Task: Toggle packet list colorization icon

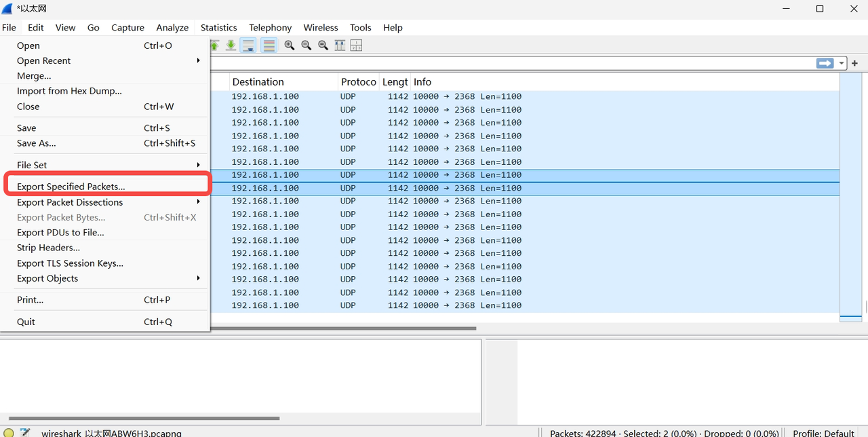Action: point(269,45)
